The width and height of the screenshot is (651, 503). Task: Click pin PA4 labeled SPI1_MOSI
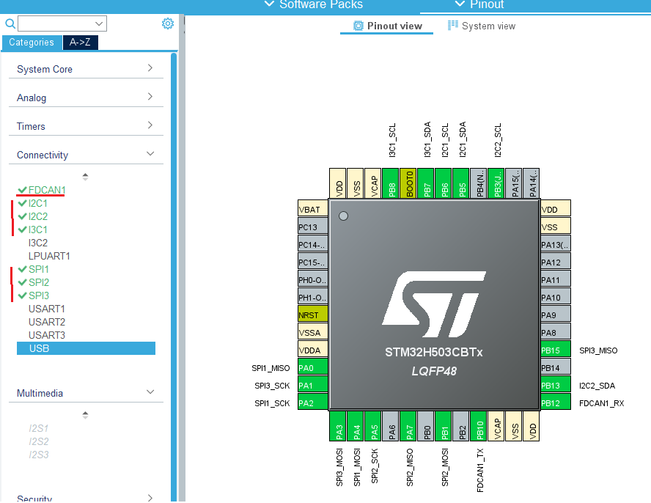(x=355, y=426)
